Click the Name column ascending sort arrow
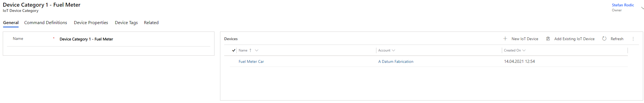Image resolution: width=644 pixels, height=103 pixels. click(x=250, y=50)
